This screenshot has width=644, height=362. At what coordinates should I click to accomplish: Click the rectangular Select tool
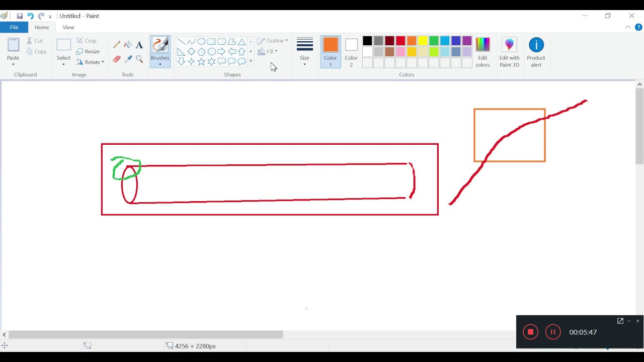(63, 45)
